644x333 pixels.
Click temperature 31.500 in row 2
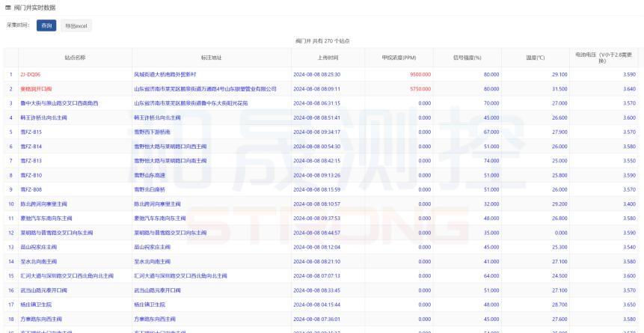point(559,89)
